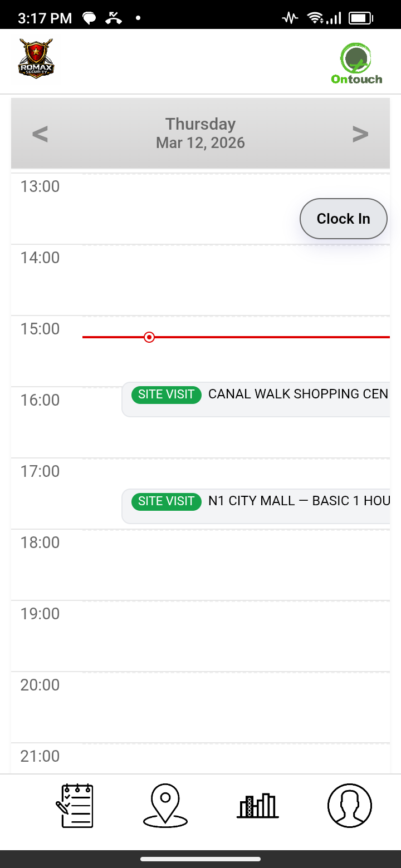
Task: Select the empty 20:00 time slot
Action: coord(234,707)
